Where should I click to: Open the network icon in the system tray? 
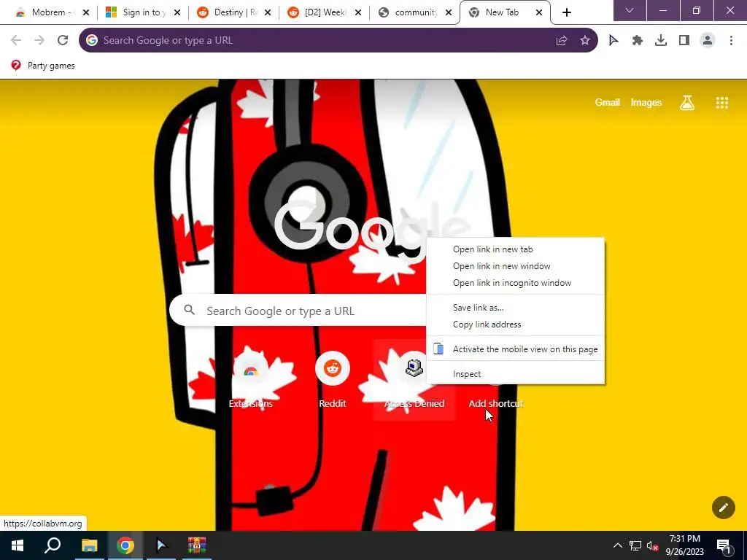[635, 545]
